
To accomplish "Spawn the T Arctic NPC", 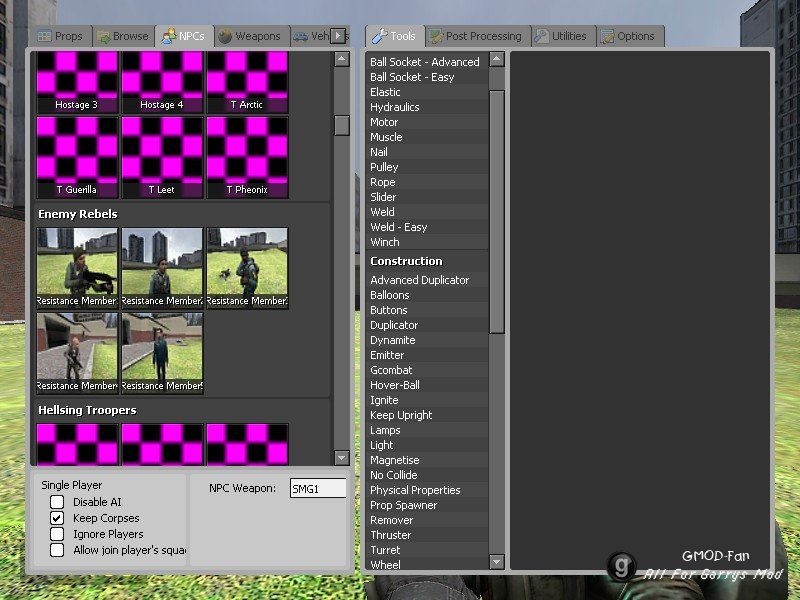I will [247, 82].
